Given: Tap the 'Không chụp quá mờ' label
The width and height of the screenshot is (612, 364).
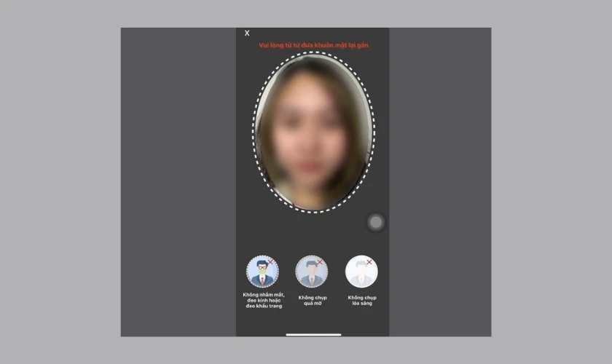Looking at the screenshot, I should click(311, 300).
